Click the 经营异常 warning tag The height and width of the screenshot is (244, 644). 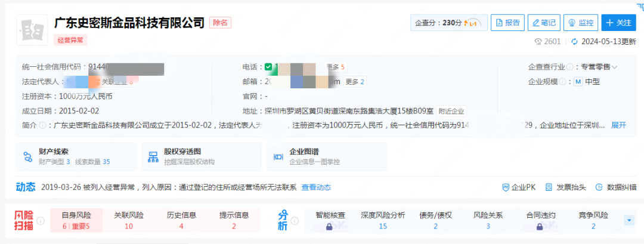pos(70,40)
